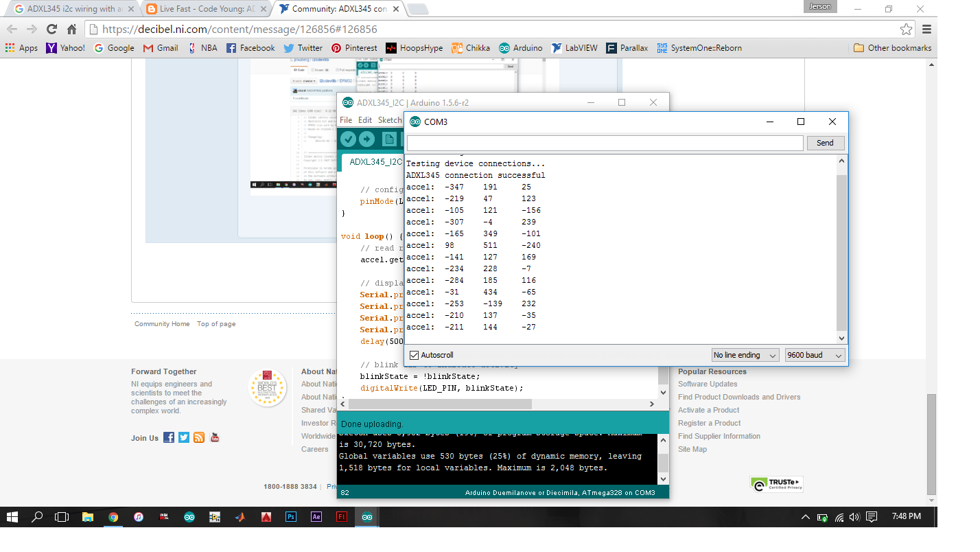Click the Software Updates link
The height and width of the screenshot is (552, 980).
tap(708, 384)
